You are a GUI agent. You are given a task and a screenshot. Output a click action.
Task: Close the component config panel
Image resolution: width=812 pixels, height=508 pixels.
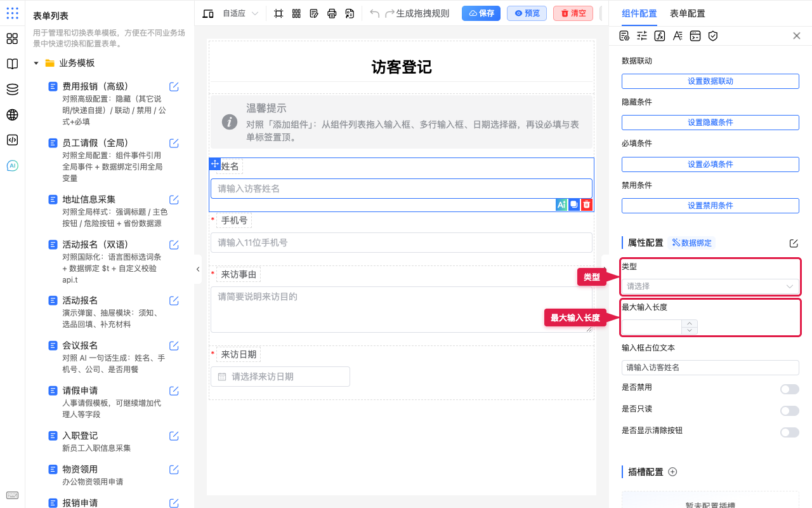pyautogui.click(x=797, y=36)
